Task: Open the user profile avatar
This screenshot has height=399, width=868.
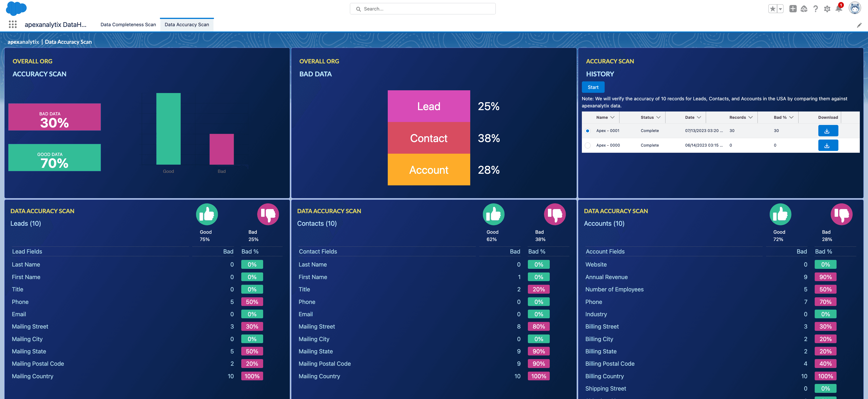Action: (855, 8)
